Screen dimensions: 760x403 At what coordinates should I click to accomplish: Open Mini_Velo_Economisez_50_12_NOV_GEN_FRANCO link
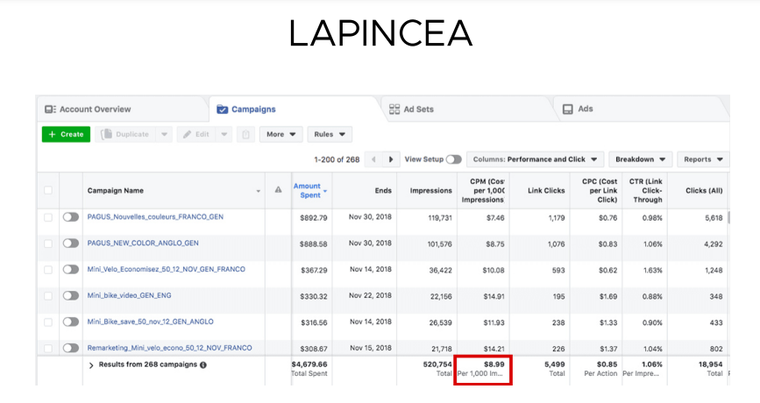(166, 269)
